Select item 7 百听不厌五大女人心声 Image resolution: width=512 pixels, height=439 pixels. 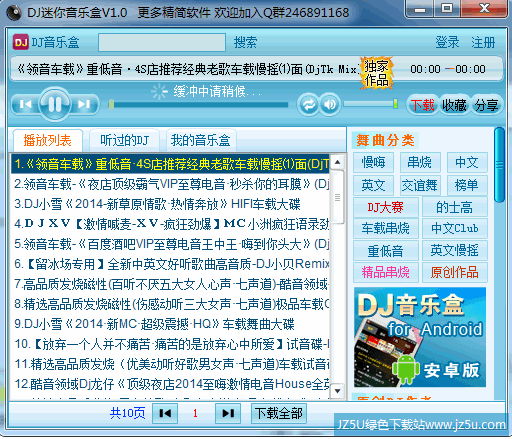point(170,284)
